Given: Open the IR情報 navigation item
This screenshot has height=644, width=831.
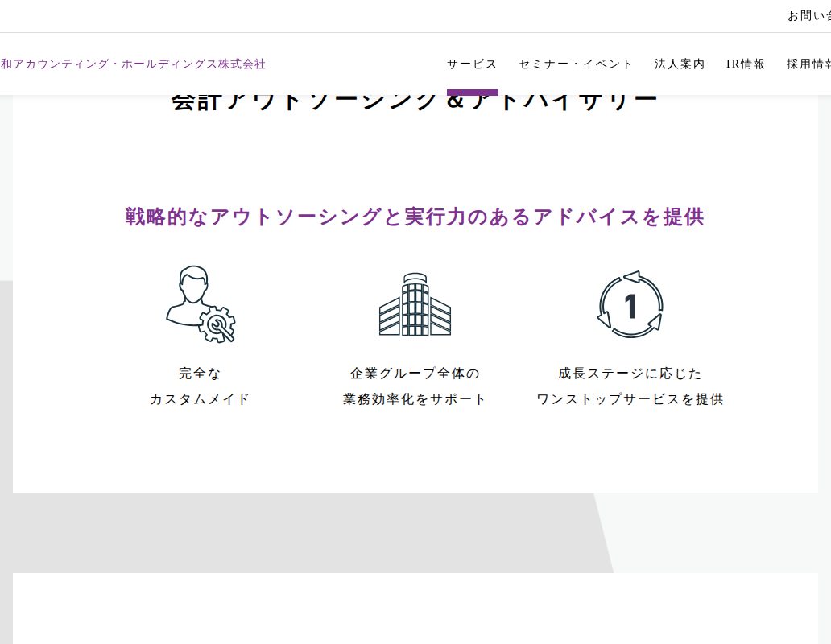Looking at the screenshot, I should click(x=746, y=64).
